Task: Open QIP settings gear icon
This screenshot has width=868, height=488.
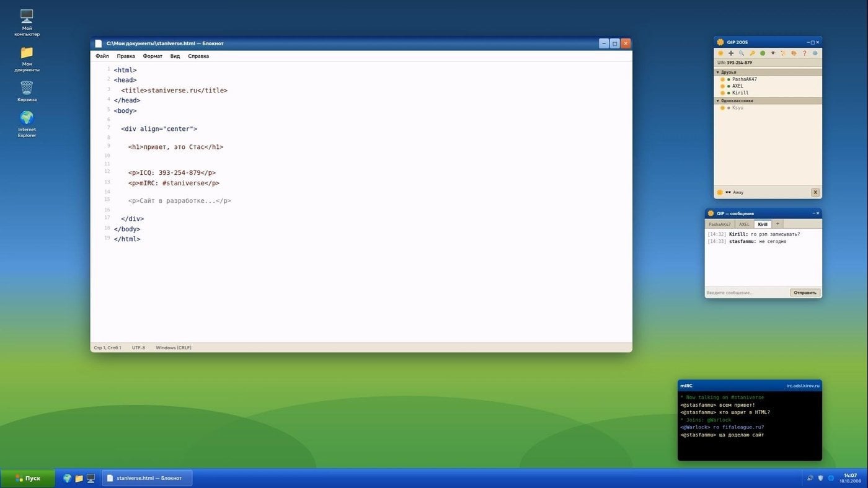Action: (x=815, y=53)
